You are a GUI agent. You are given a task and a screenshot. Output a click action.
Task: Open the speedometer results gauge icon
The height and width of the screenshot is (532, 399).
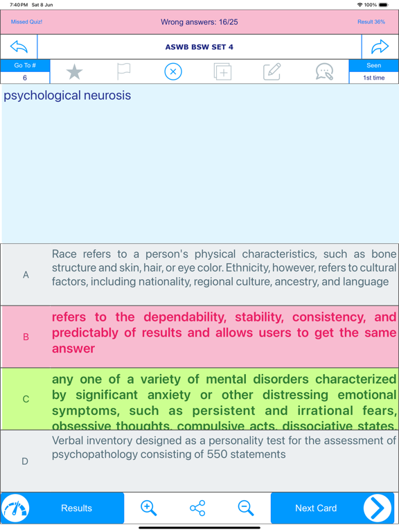coord(15,508)
